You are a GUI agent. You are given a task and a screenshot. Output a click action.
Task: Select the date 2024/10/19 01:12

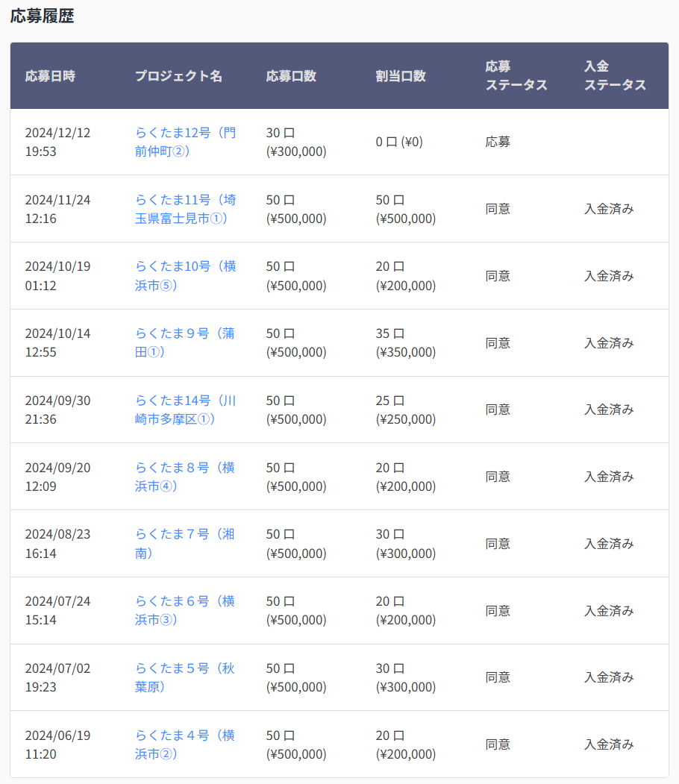[58, 276]
